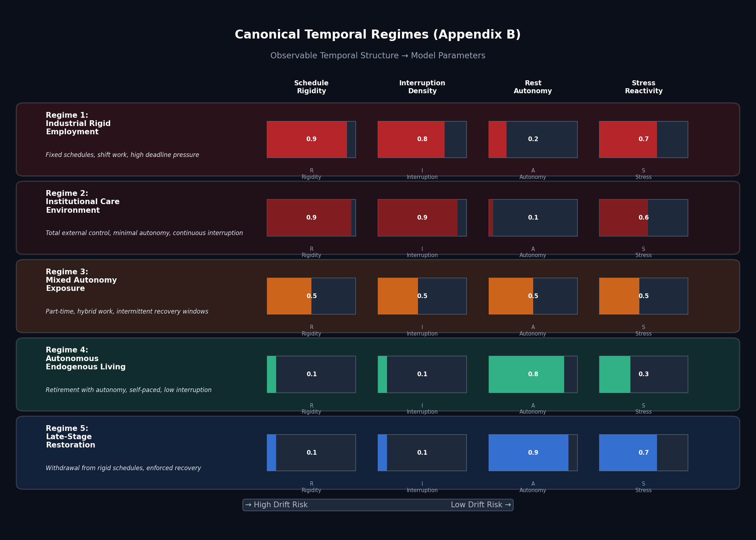This screenshot has width=756, height=540.
Task: Click the Rest Autonomy column header
Action: tap(533, 87)
